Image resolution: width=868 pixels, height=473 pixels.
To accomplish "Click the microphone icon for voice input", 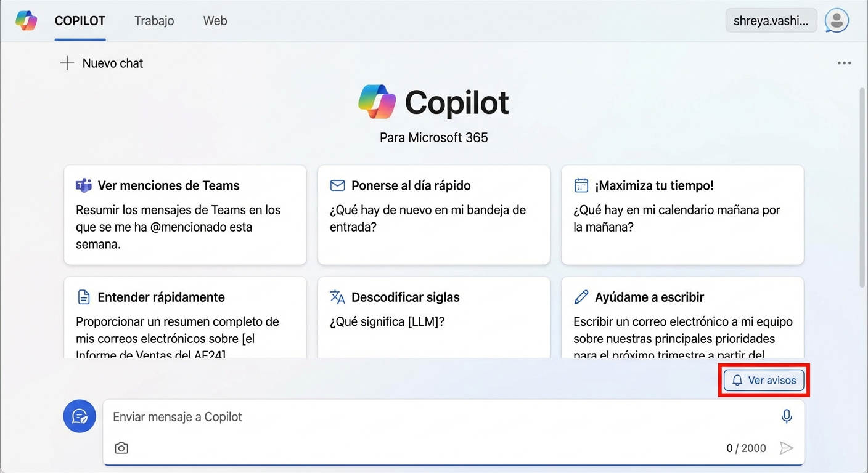I will tap(786, 416).
